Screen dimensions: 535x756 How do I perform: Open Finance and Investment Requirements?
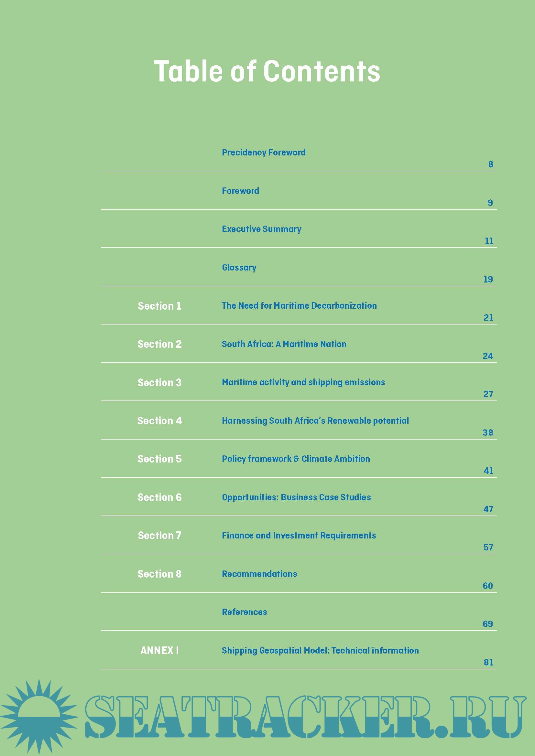pos(299,535)
